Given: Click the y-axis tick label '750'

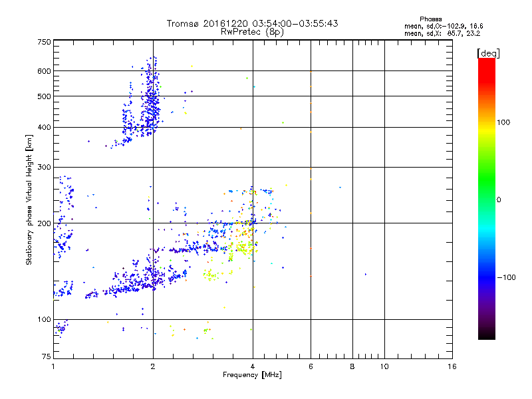Looking at the screenshot, I should click(44, 42).
